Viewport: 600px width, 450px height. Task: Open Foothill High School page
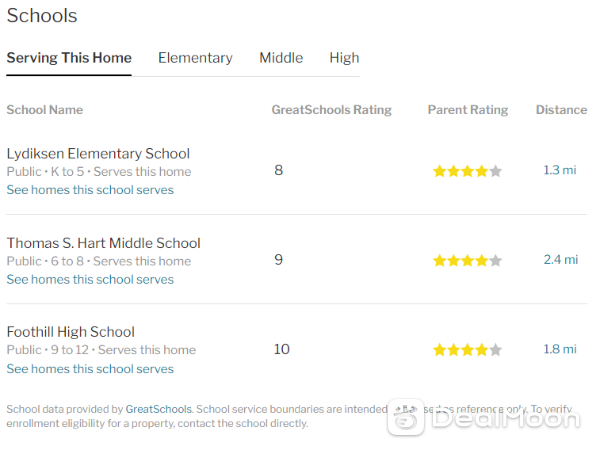(x=71, y=332)
